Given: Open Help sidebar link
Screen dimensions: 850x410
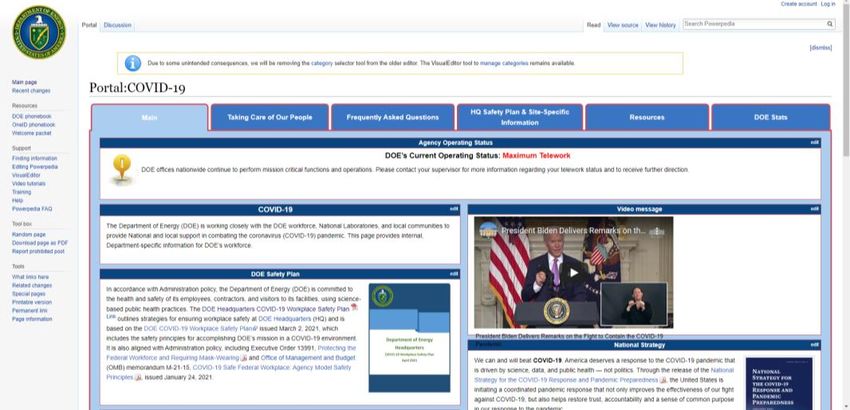Looking at the screenshot, I should pyautogui.click(x=17, y=201).
